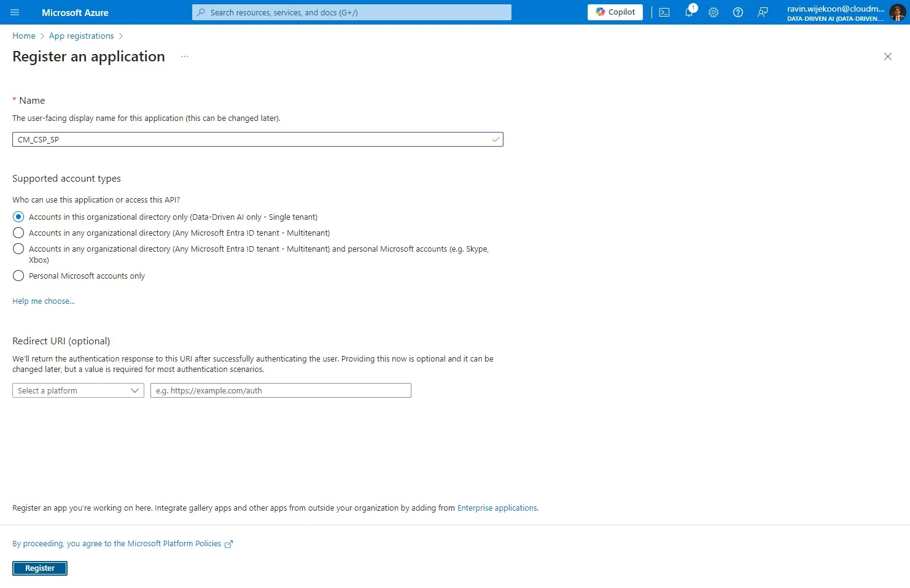Screen dimensions: 910x588
Task: Click the Redirect URI (optional) heading
Action: tap(61, 341)
